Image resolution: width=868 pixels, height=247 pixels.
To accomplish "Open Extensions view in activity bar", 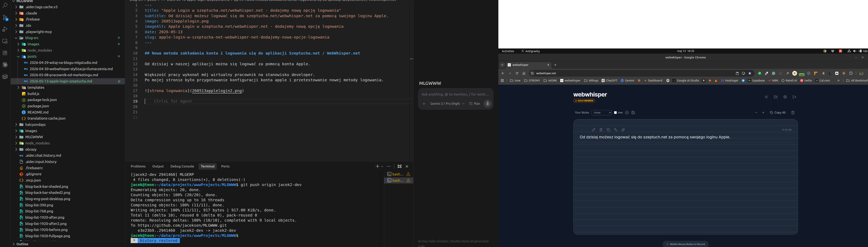I will click(5, 53).
